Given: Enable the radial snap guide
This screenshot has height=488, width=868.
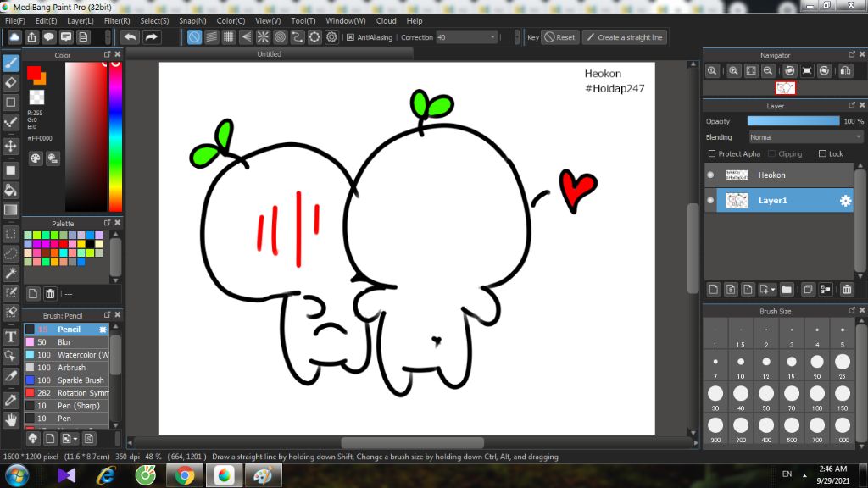Looking at the screenshot, I should click(263, 37).
